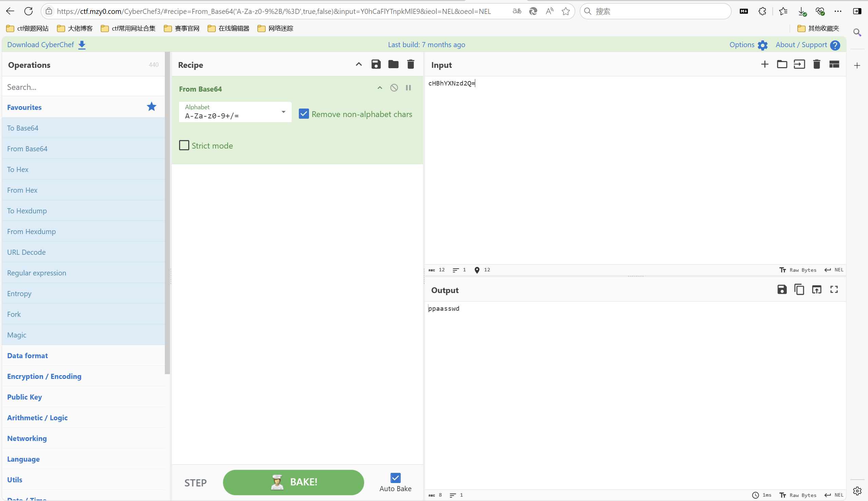Screen dimensions: 868x501
Task: Open the Alphabet dropdown
Action: pos(235,112)
